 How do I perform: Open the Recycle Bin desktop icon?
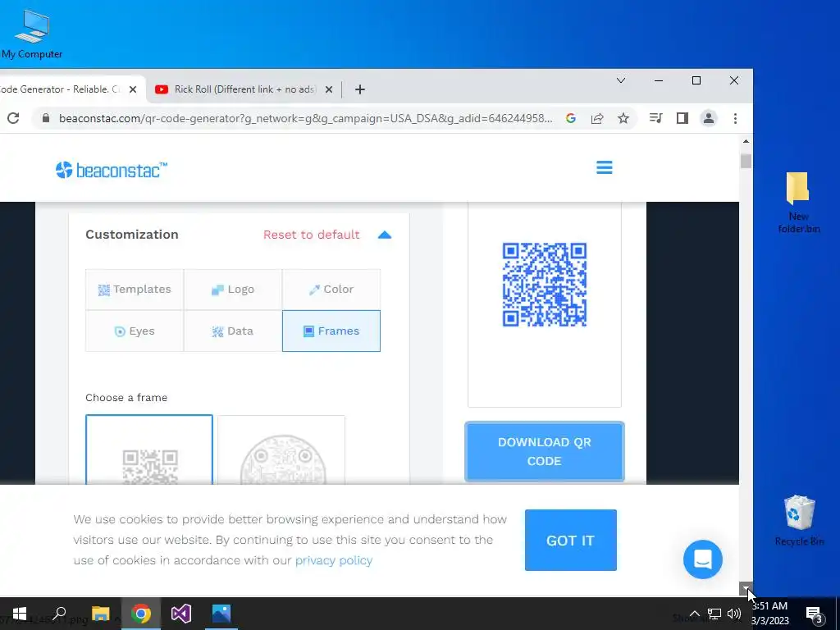click(799, 520)
